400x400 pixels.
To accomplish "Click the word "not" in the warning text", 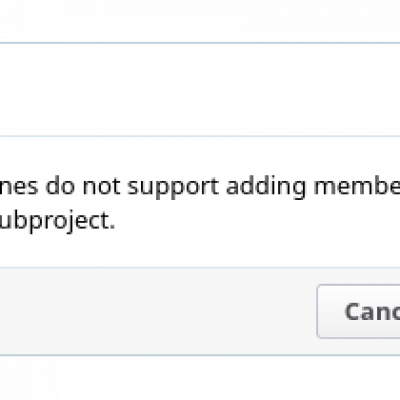I will [x=101, y=186].
